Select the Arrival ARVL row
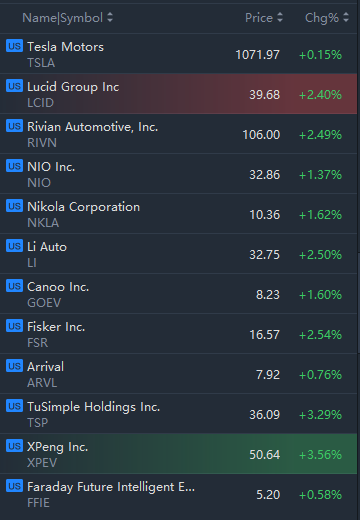 coord(178,374)
